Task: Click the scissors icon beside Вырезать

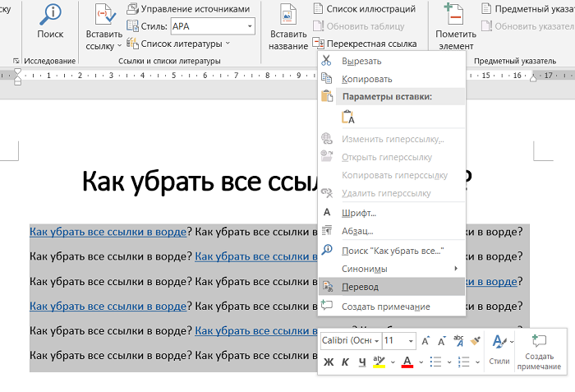Action: (x=326, y=61)
